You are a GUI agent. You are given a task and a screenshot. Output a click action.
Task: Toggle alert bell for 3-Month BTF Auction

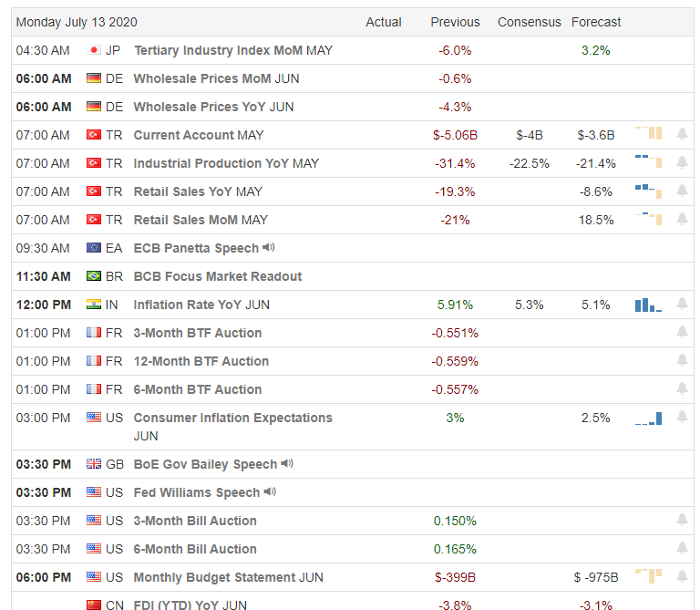[x=682, y=333]
